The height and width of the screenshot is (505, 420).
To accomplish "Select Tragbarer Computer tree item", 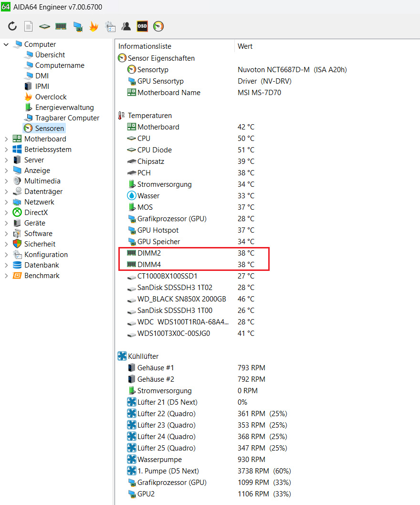I will tap(67, 118).
